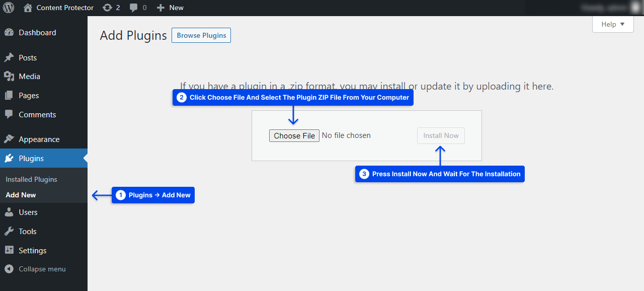Click the Plugins plug icon in the sidebar

9,158
